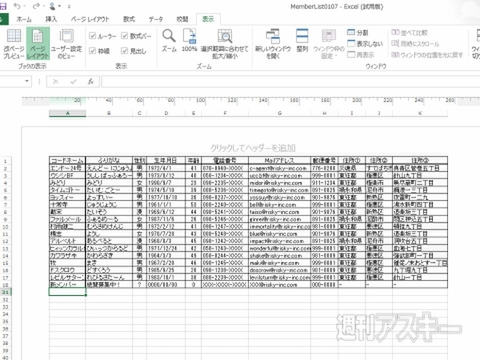This screenshot has height=360, width=480.
Task: Reset zoom to 100%
Action: 189,41
